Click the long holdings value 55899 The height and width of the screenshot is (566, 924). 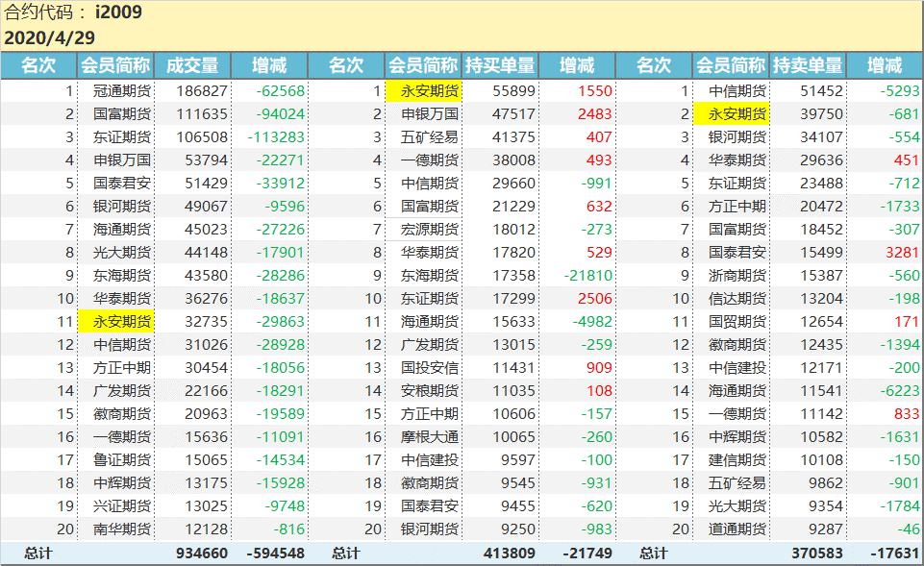(x=512, y=91)
